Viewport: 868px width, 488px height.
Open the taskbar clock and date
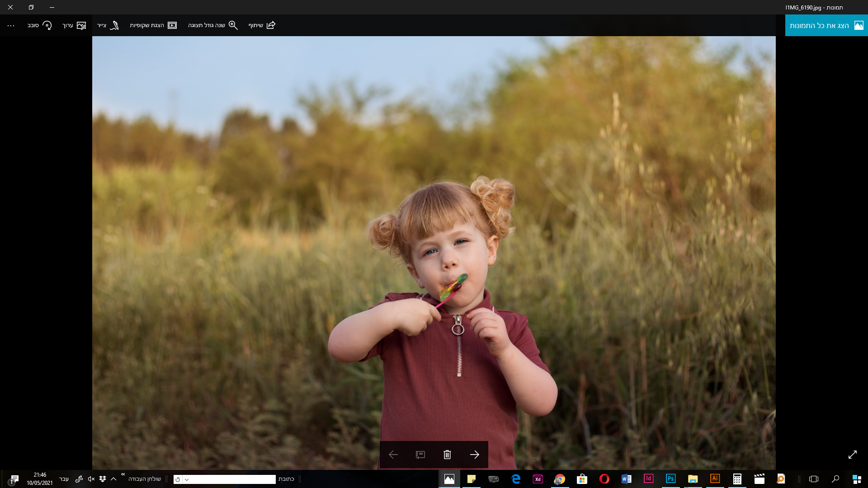pos(40,479)
